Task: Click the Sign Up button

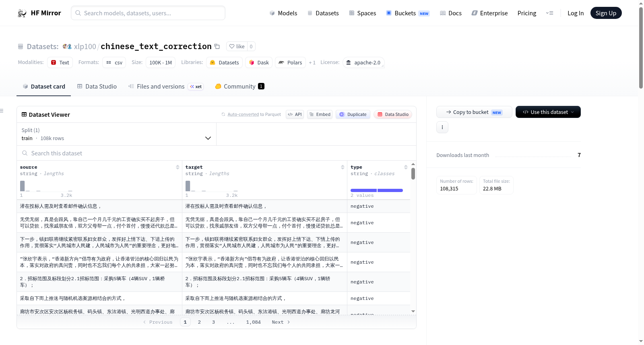Action: 606,13
